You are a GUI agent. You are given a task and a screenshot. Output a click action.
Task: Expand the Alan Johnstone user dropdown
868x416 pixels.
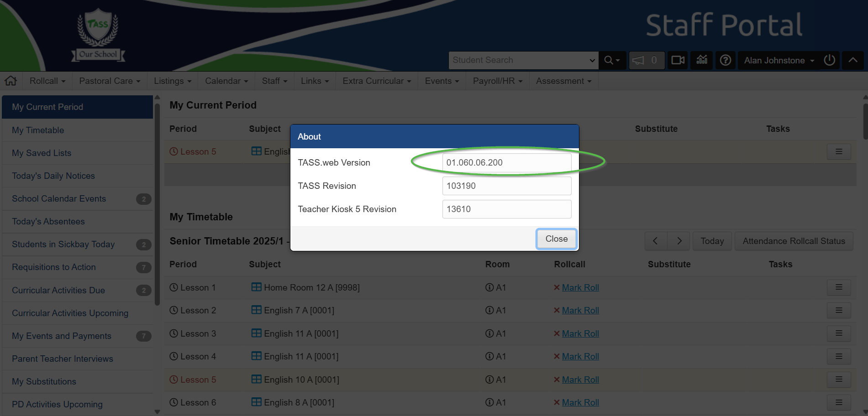(x=779, y=60)
